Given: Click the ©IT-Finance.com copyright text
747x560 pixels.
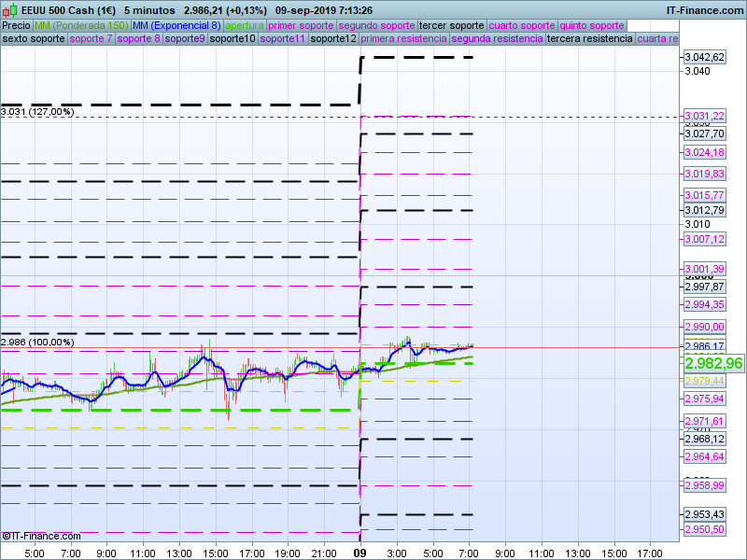Looking at the screenshot, I should coord(41,536).
